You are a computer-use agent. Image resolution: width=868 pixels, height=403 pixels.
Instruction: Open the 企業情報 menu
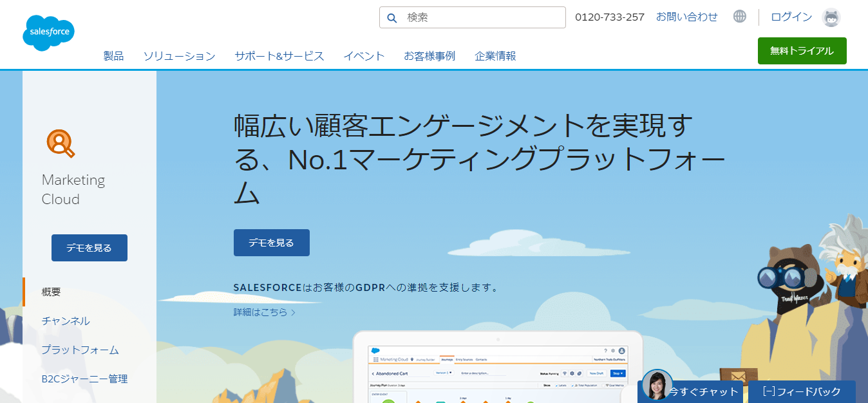[495, 56]
